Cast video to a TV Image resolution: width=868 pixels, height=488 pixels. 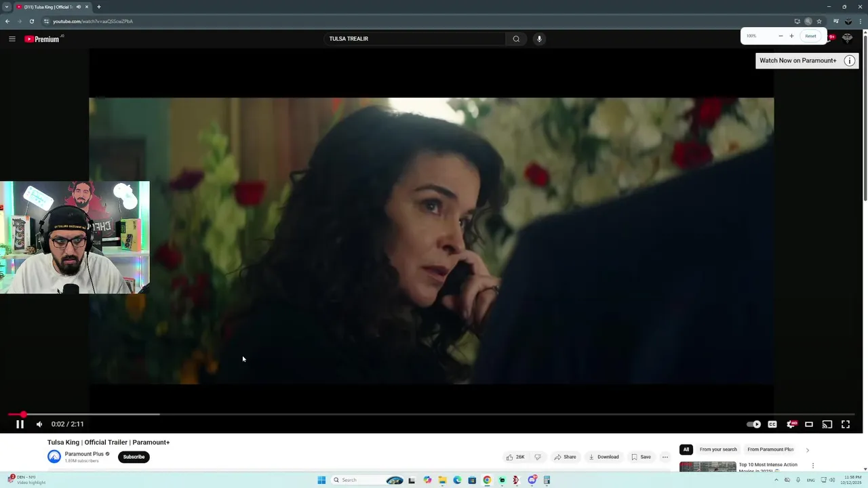click(827, 424)
